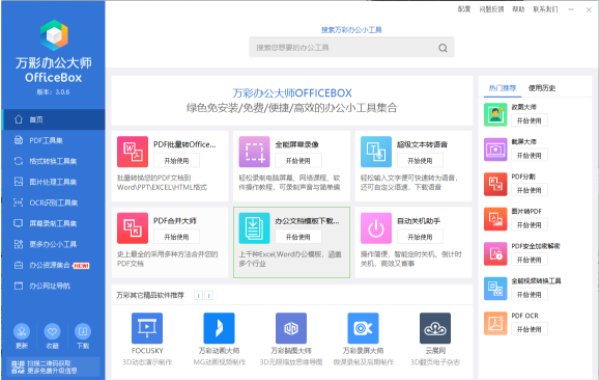Image resolution: width=599 pixels, height=380 pixels.
Task: Click the 办公文档模板下载 template icon
Action: (x=254, y=228)
